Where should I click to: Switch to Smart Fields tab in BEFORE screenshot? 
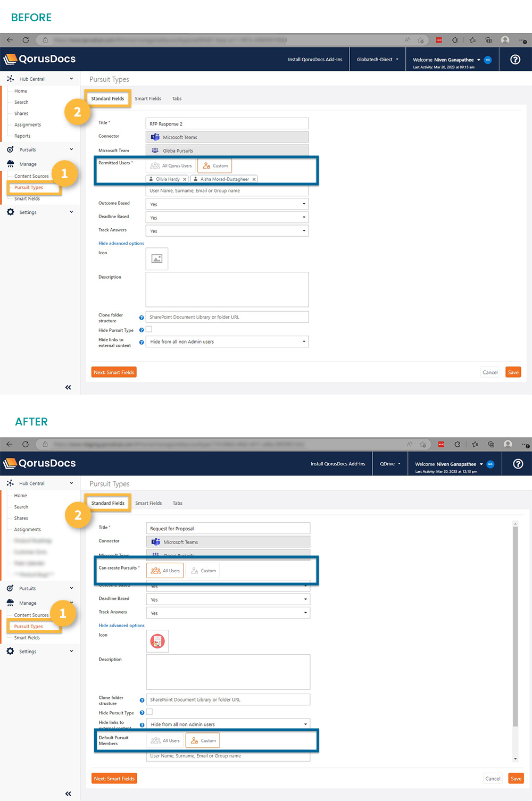click(148, 98)
